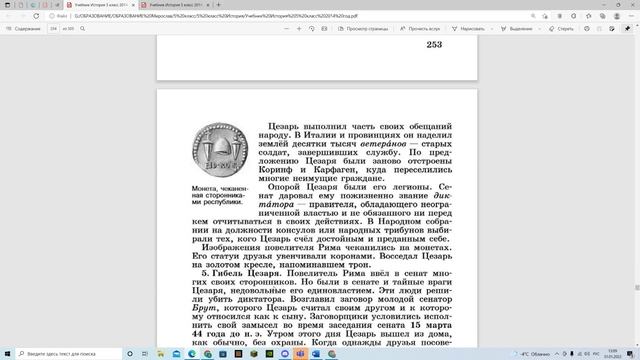Select the Highlight (Выделение) tool
640x360 pixels.
[x=517, y=29]
